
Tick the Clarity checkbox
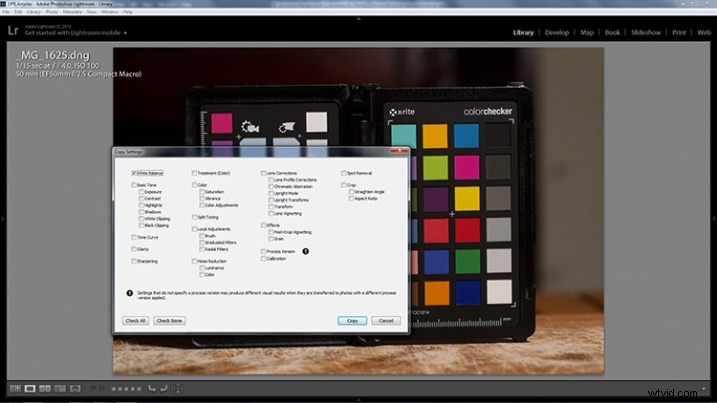click(134, 249)
